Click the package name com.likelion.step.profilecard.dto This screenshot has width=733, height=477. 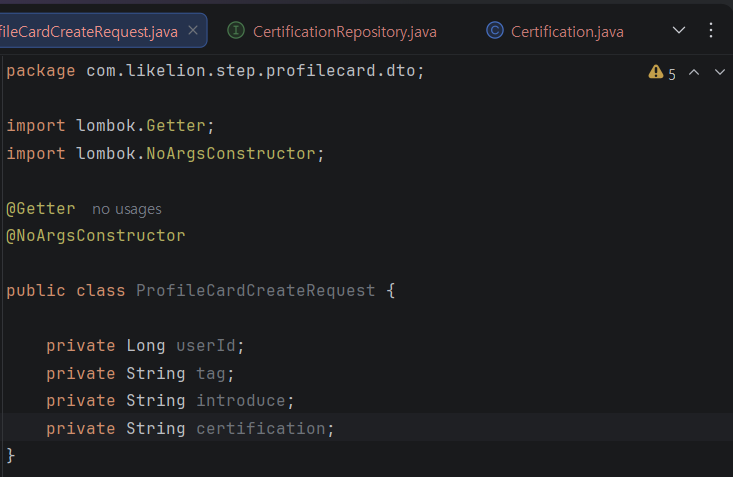pyautogui.click(x=251, y=71)
